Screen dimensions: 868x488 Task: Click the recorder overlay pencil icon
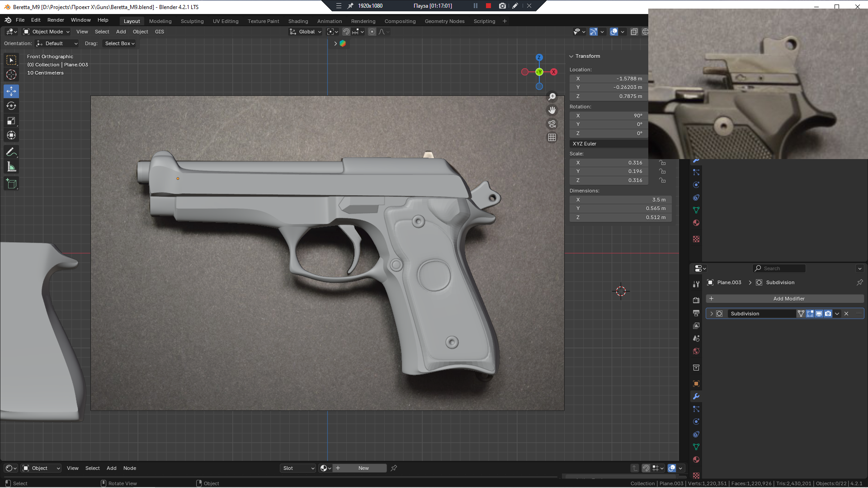[x=515, y=6]
